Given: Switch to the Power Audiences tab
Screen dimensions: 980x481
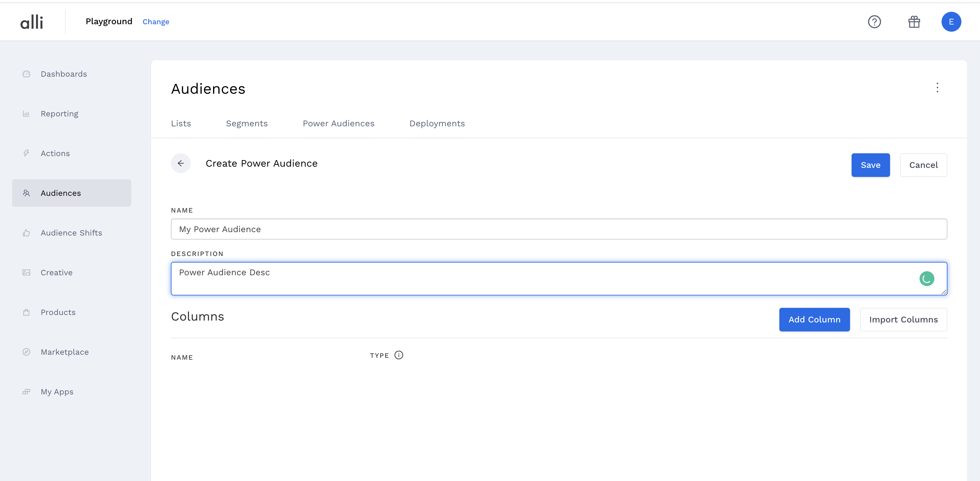Looking at the screenshot, I should coord(338,123).
